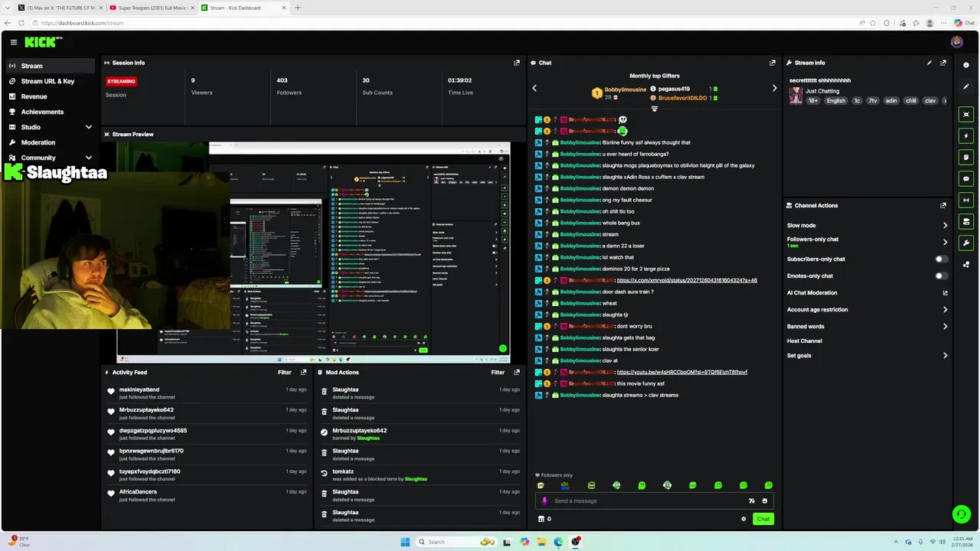Collapse the top gifters banner chevron

click(654, 109)
